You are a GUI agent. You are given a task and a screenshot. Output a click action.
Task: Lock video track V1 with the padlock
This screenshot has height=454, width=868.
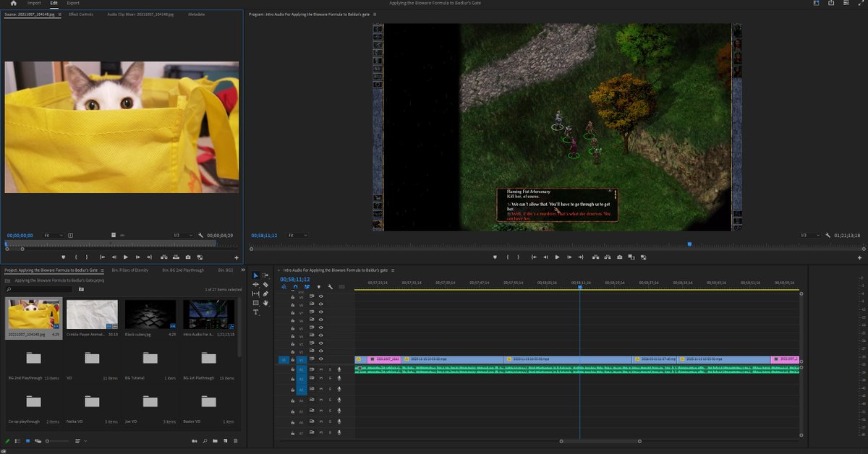pyautogui.click(x=292, y=359)
